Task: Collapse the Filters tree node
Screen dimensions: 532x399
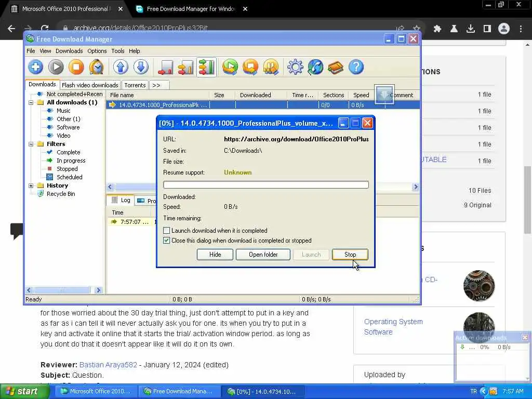Action: [31, 144]
